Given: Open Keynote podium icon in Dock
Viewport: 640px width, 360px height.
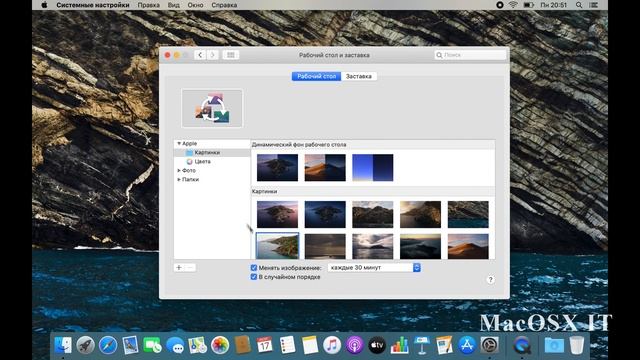Looking at the screenshot, I should pos(422,345).
